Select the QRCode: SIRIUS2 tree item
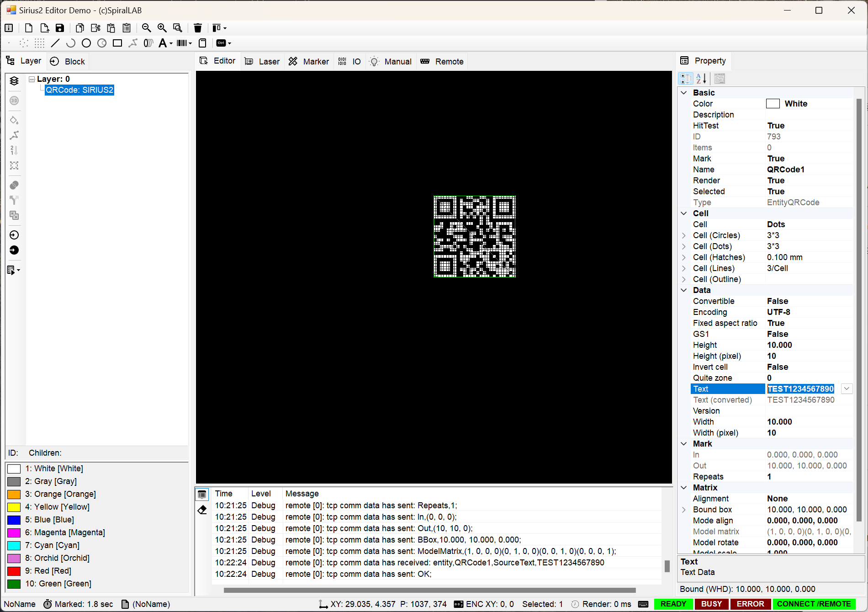The height and width of the screenshot is (612, 868). 79,90
